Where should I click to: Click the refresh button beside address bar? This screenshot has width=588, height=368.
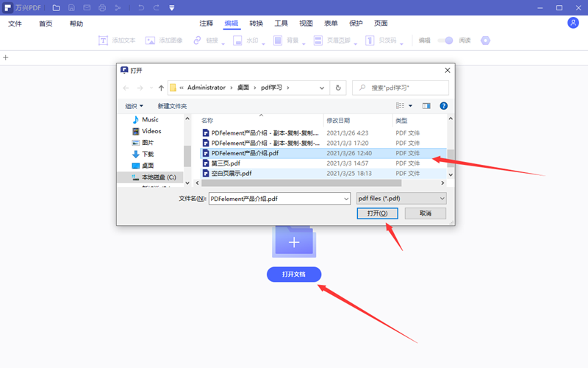tap(338, 88)
